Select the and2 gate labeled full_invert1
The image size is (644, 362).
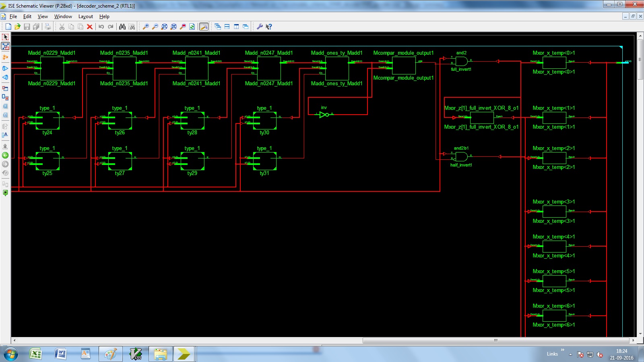click(x=461, y=62)
